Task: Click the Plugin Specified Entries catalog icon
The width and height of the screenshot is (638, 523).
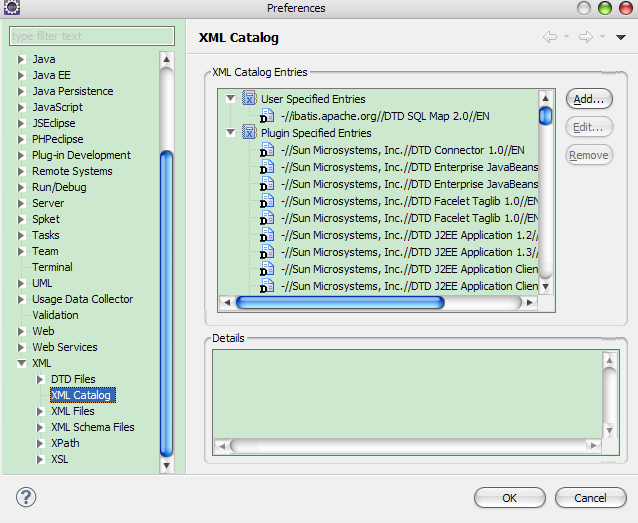Action: coord(249,132)
